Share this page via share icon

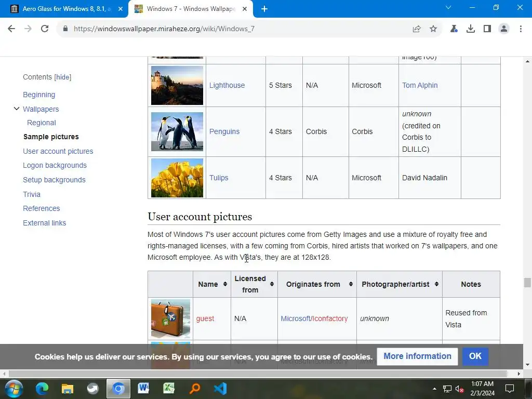(x=417, y=29)
